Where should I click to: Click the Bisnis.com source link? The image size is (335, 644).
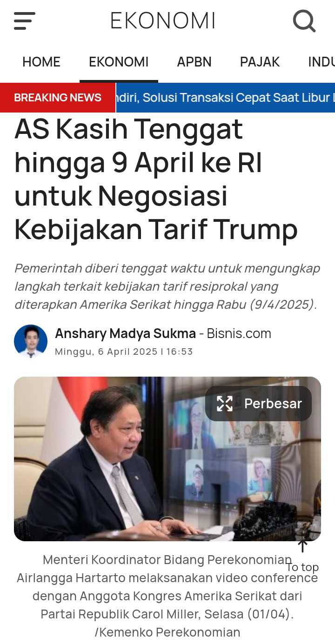[239, 333]
